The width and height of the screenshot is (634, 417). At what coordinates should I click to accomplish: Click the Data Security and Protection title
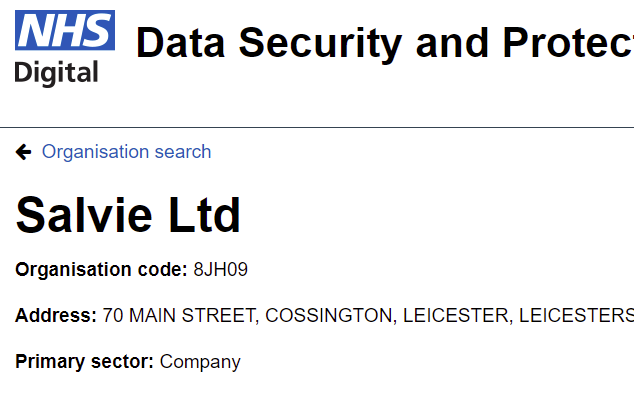[385, 43]
